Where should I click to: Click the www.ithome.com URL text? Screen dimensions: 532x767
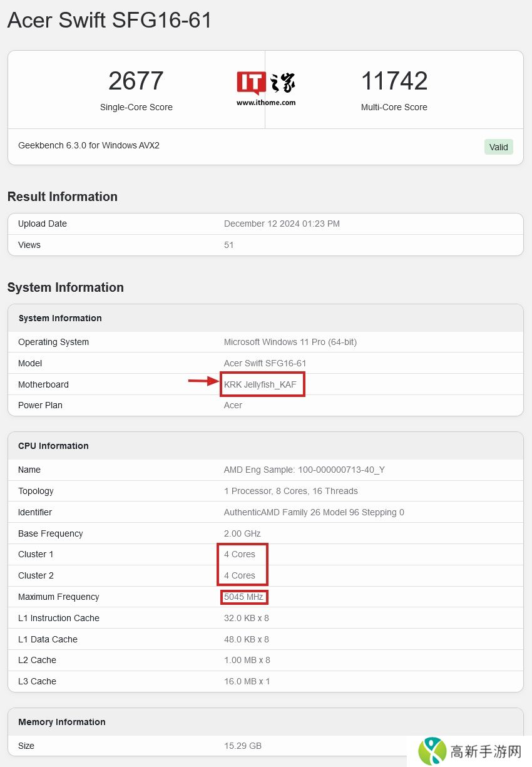coord(266,102)
